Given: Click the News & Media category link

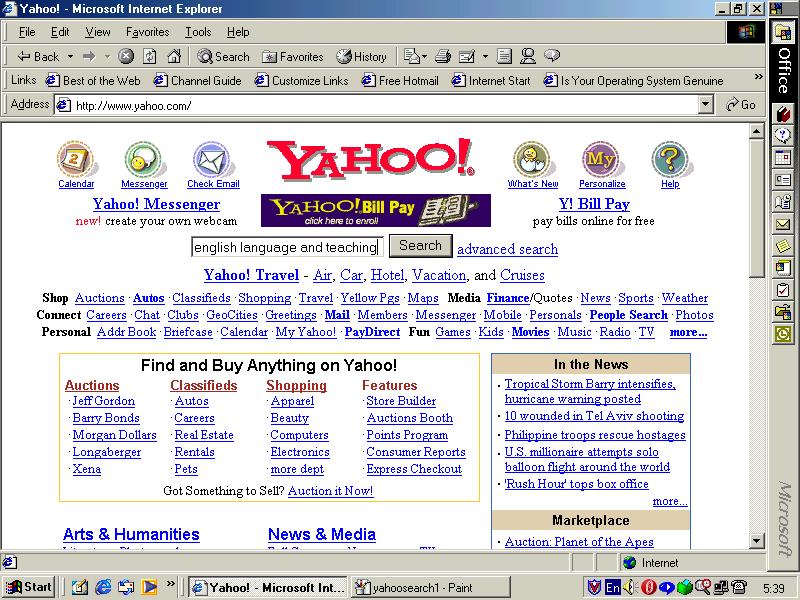Looking at the screenshot, I should (322, 534).
